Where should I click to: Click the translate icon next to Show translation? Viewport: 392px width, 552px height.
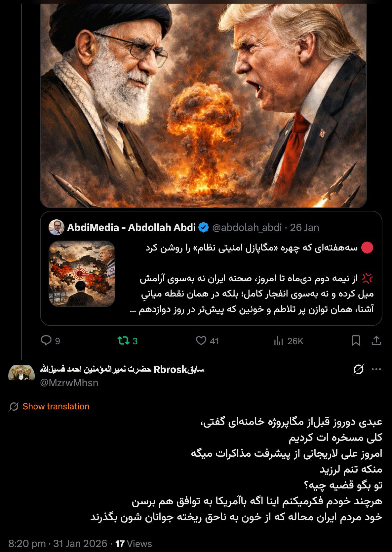pyautogui.click(x=14, y=406)
